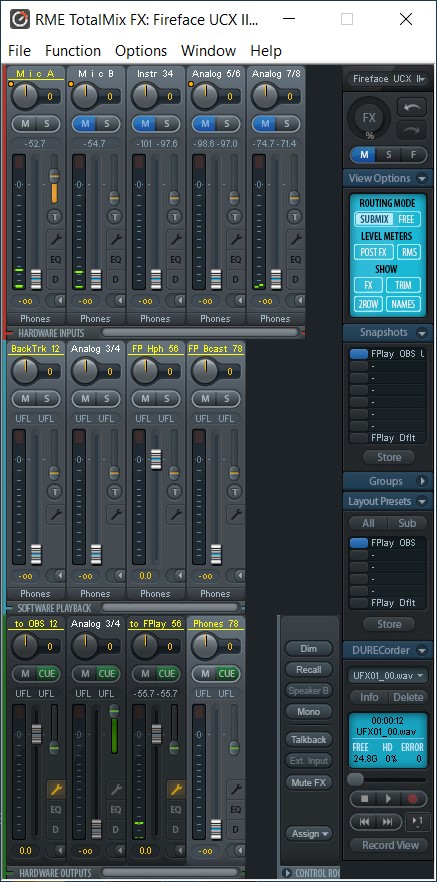Open highlighted wrench on to FPlay 56 output
437x882 pixels.
pyautogui.click(x=175, y=789)
